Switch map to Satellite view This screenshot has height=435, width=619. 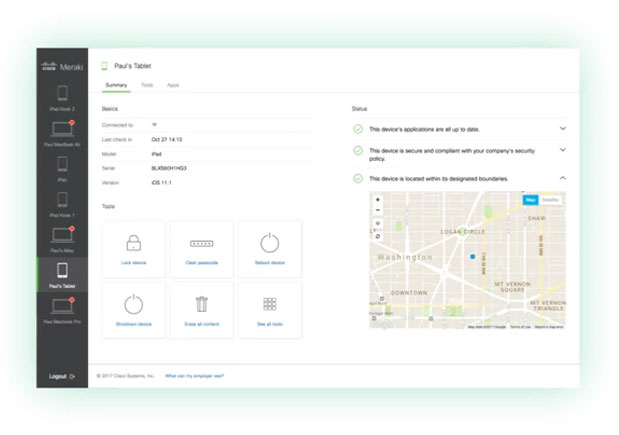[550, 200]
